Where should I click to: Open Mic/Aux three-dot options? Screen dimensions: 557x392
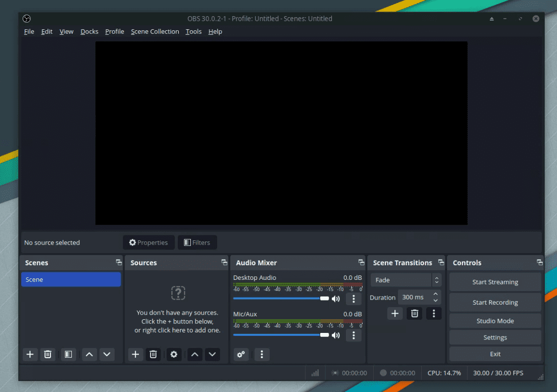click(x=353, y=335)
